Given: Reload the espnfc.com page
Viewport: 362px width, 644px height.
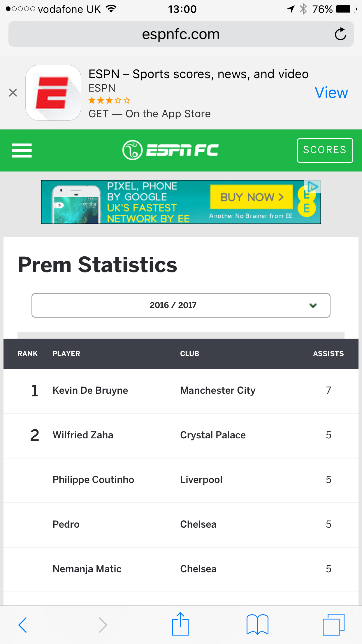Looking at the screenshot, I should coord(340,34).
